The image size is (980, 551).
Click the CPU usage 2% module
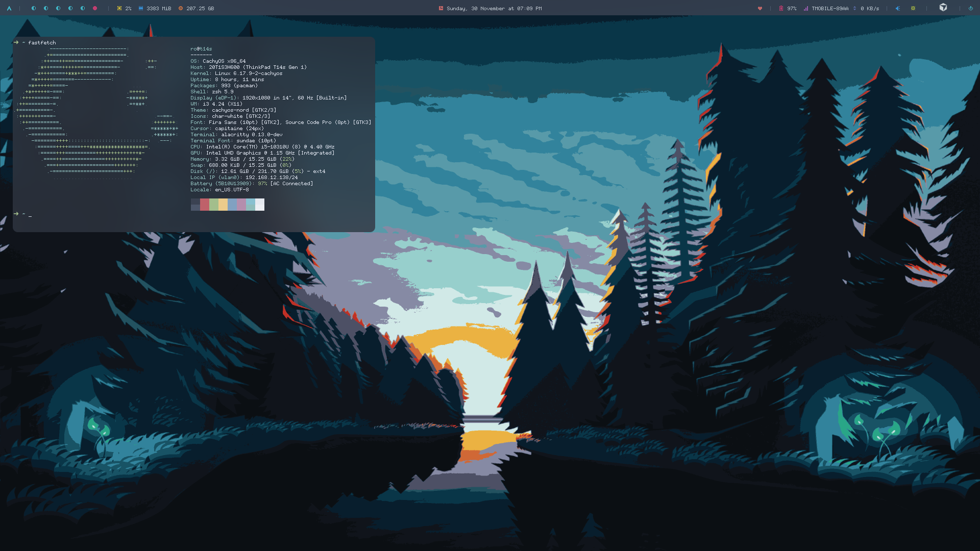[x=124, y=8]
